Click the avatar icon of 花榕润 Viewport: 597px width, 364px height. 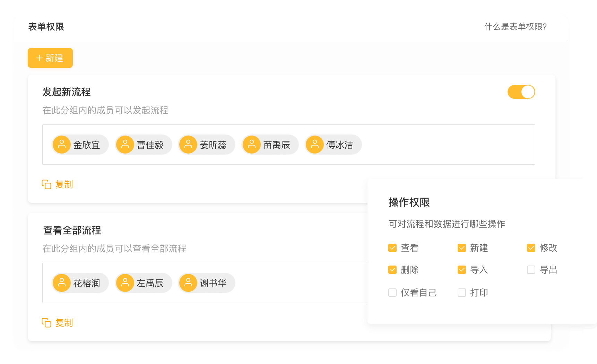coord(62,283)
